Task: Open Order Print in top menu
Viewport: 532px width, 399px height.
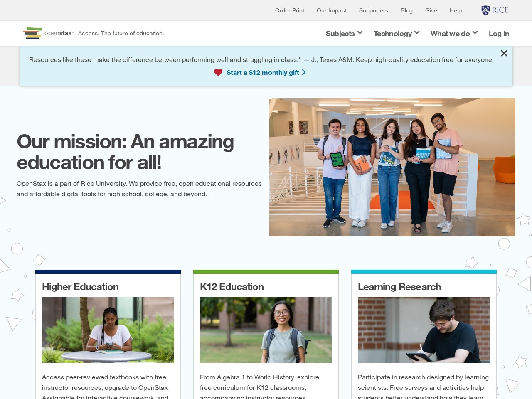Action: coord(289,10)
